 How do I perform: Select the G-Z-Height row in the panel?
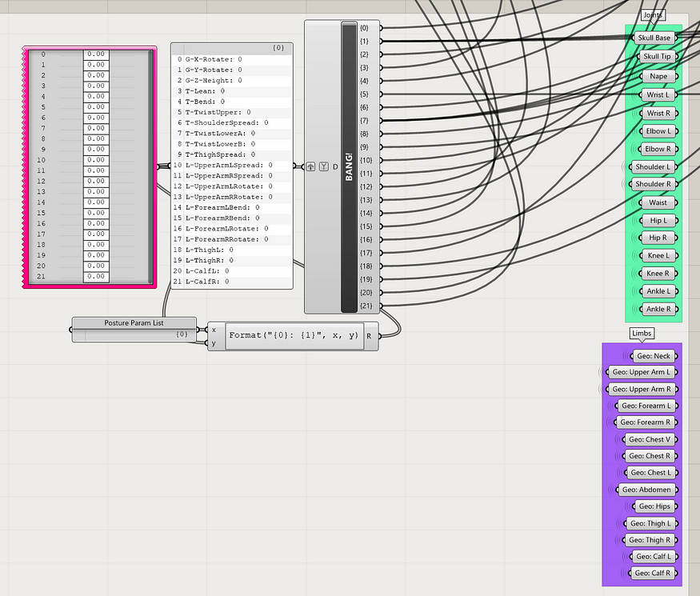(x=232, y=80)
